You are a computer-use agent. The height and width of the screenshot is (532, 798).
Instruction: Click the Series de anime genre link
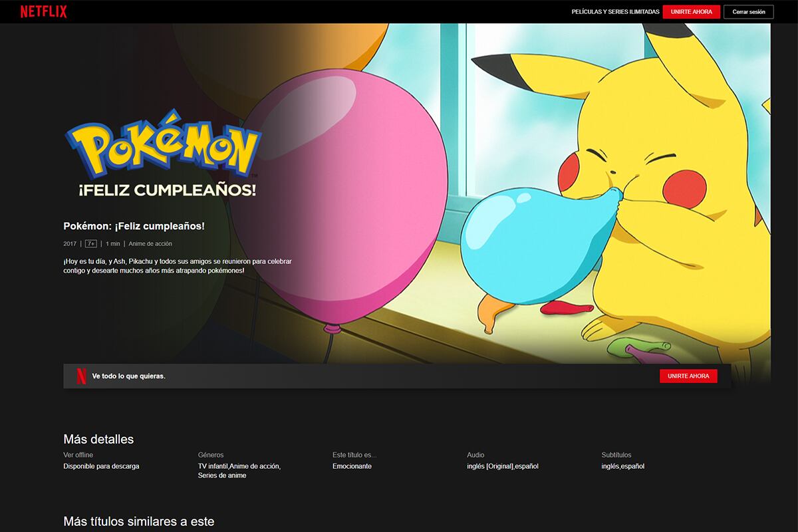click(221, 475)
